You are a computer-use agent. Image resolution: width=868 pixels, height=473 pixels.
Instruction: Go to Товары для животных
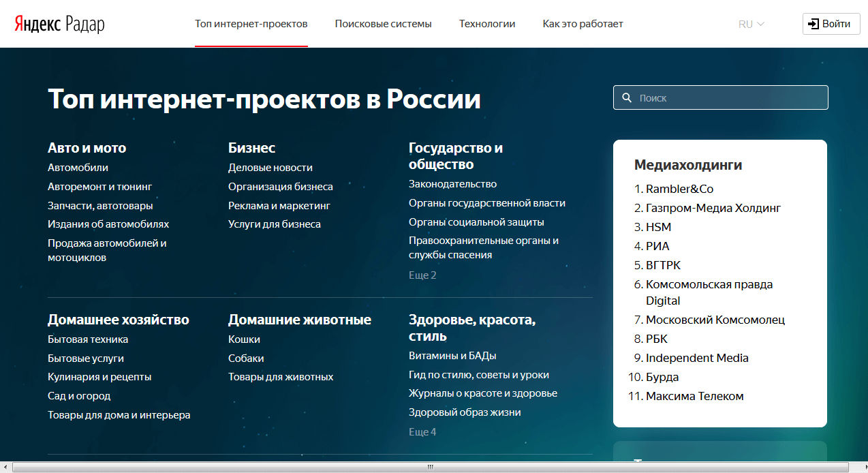[x=281, y=377]
